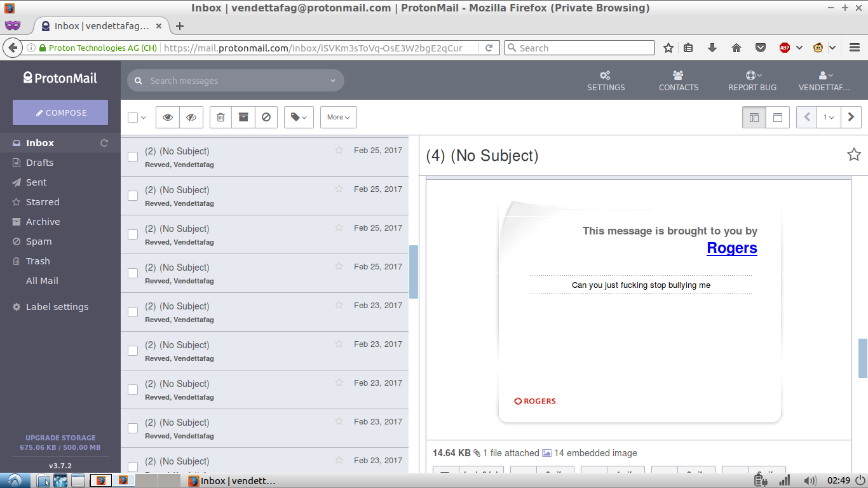This screenshot has height=488, width=868.
Task: Open the Trash folder
Action: (x=37, y=261)
